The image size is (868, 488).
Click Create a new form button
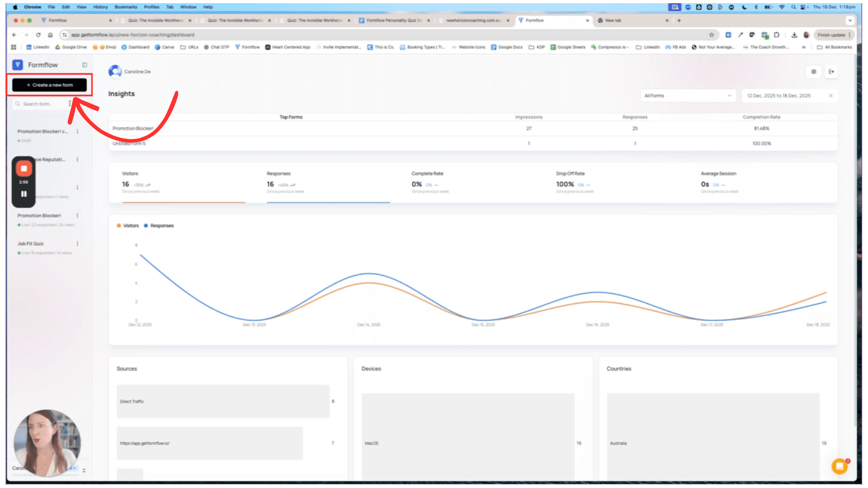tap(49, 85)
